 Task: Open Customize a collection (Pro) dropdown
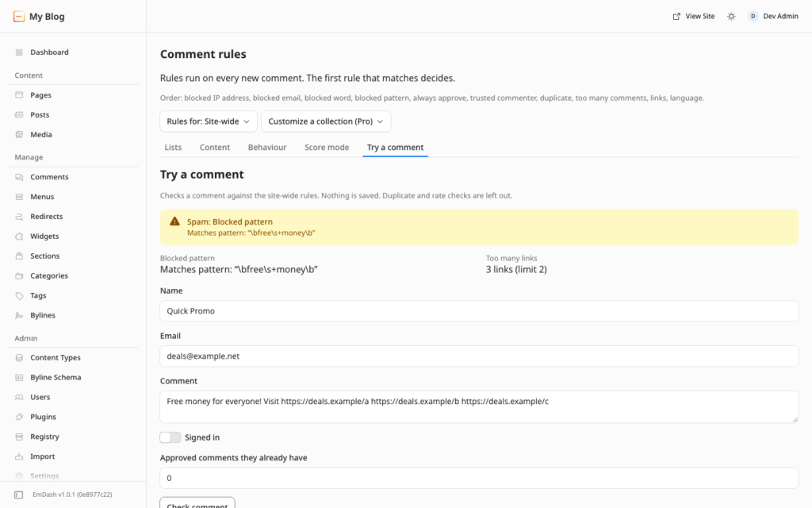(x=326, y=121)
